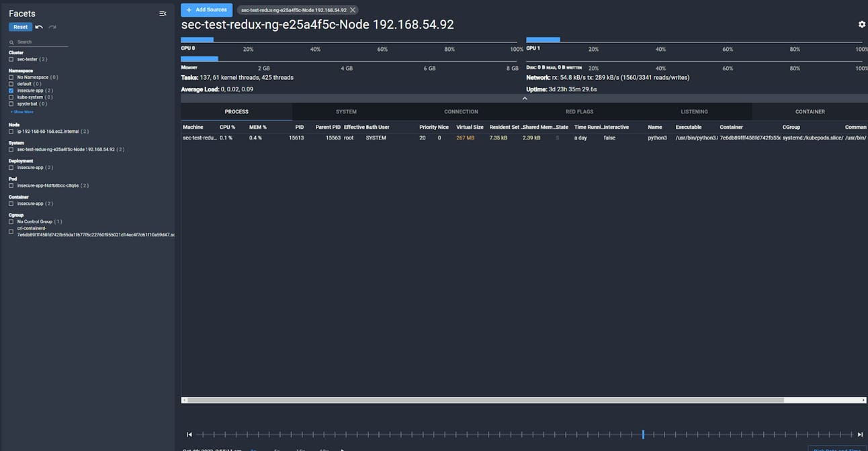The image size is (868, 451).
Task: Click the Add Sources button
Action: click(207, 10)
